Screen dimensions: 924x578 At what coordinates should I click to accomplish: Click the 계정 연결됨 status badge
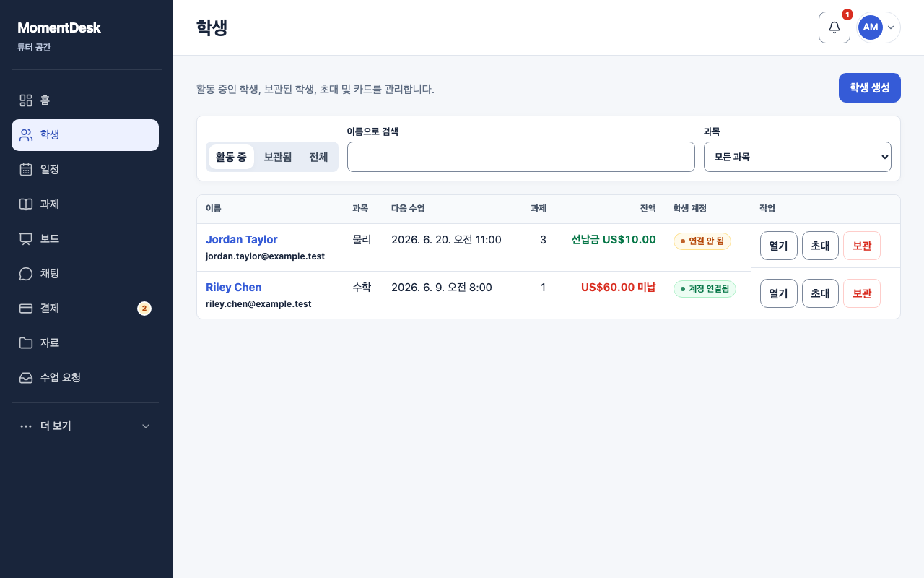point(705,289)
